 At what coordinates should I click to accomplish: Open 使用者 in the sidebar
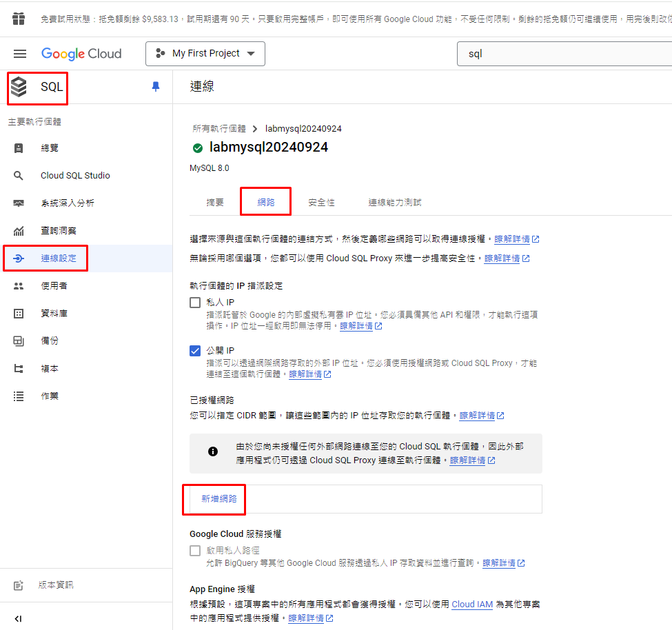click(x=54, y=286)
